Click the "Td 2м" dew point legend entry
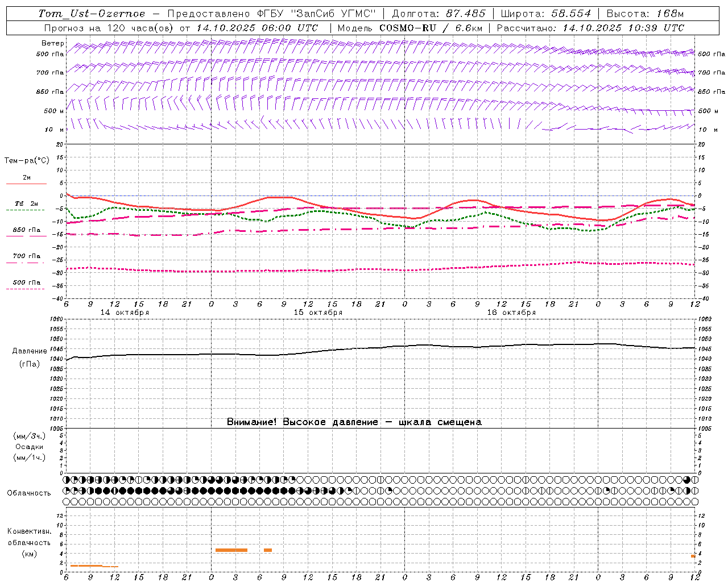 pyautogui.click(x=27, y=203)
